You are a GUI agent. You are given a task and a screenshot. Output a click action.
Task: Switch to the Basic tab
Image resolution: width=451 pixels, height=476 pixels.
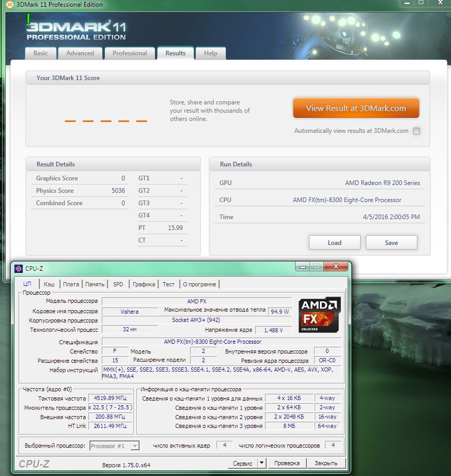[x=40, y=53]
